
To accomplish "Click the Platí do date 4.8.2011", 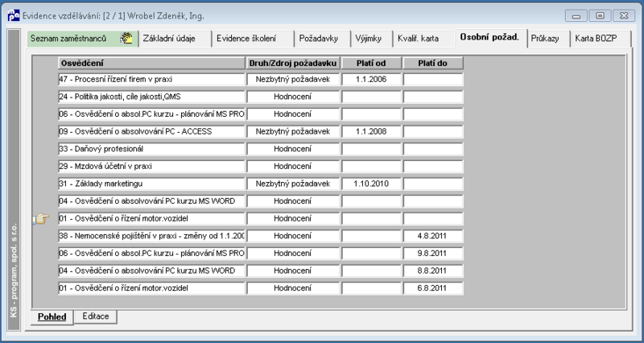I will pos(433,236).
